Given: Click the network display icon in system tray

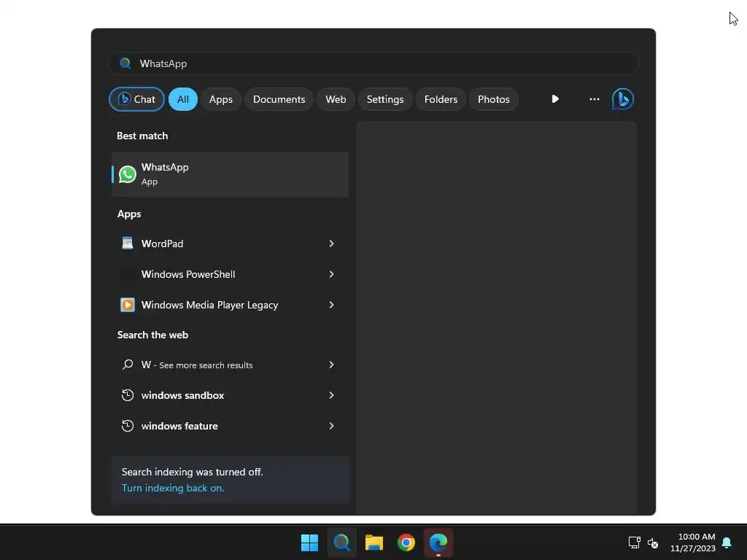Looking at the screenshot, I should click(634, 542).
